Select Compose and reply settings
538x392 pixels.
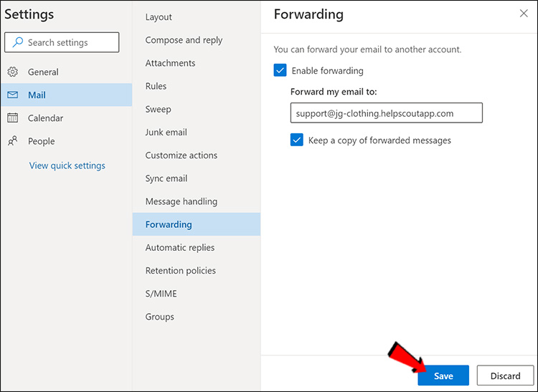(x=184, y=40)
